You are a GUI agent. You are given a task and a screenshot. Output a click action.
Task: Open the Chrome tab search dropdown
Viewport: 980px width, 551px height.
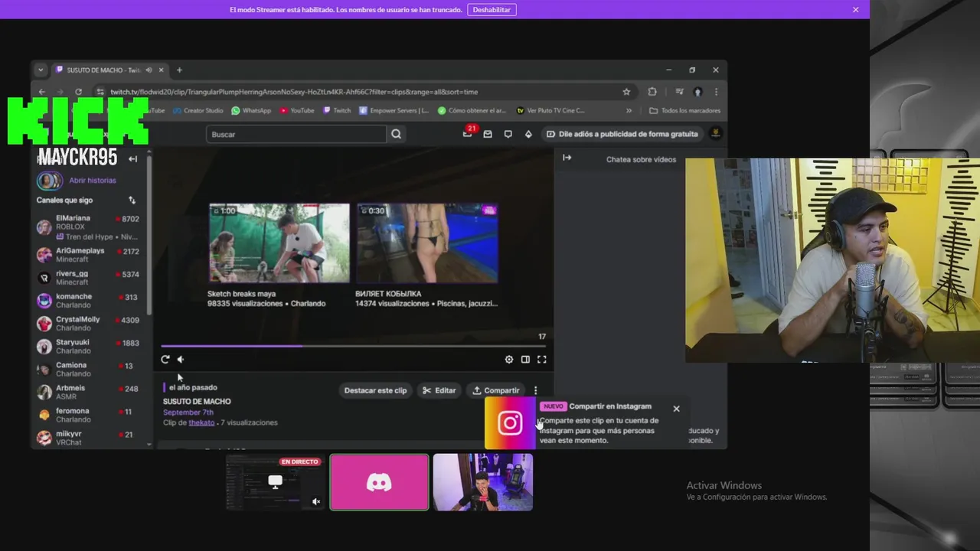coord(41,70)
